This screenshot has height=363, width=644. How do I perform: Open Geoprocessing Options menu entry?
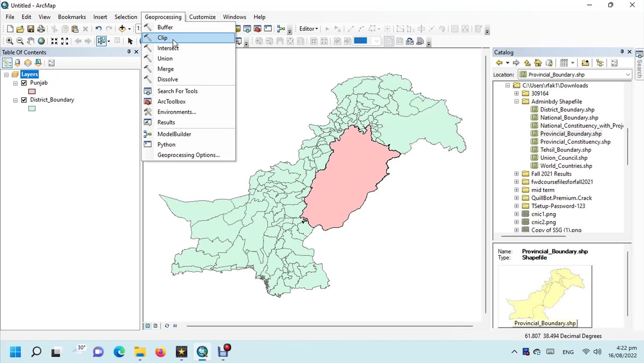188,155
